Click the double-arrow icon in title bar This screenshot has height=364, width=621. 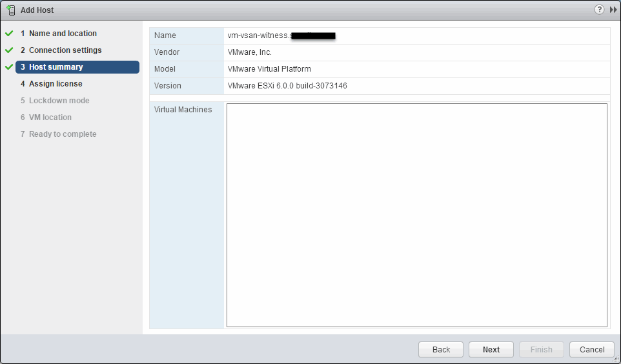click(613, 10)
